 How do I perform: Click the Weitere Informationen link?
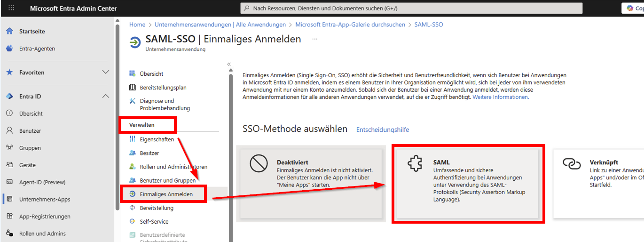(x=501, y=97)
